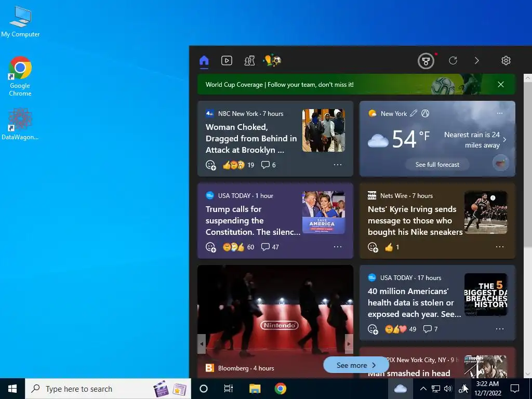Select the My Computer desktop icon
Viewport: 532px width, 399px height.
(x=20, y=21)
